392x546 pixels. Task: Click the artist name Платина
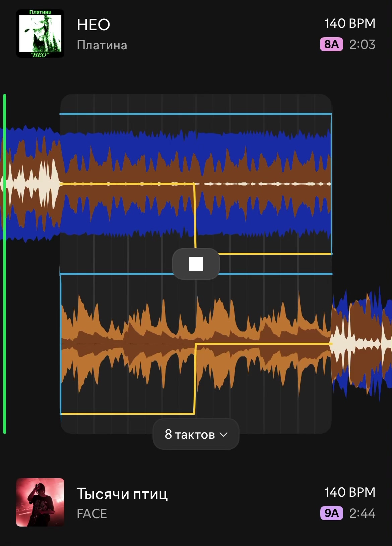pyautogui.click(x=102, y=45)
